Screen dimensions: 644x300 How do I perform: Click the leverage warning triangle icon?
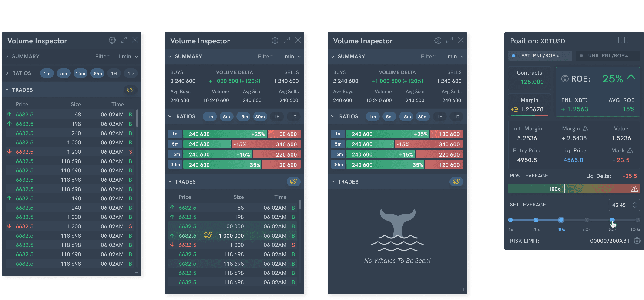pyautogui.click(x=634, y=189)
